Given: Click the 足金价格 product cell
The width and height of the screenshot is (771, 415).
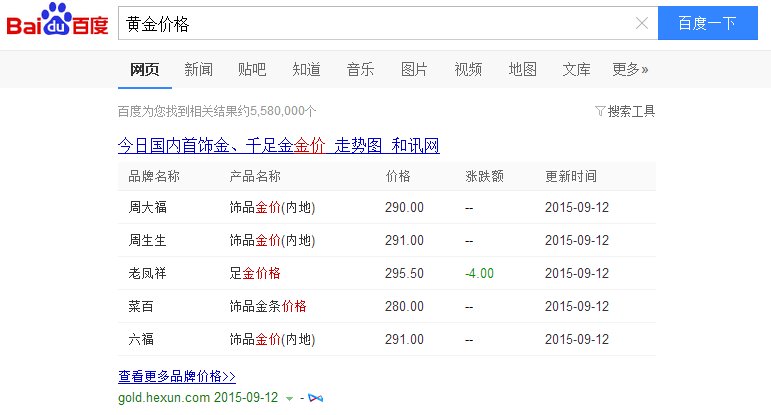Looking at the screenshot, I should point(255,273).
